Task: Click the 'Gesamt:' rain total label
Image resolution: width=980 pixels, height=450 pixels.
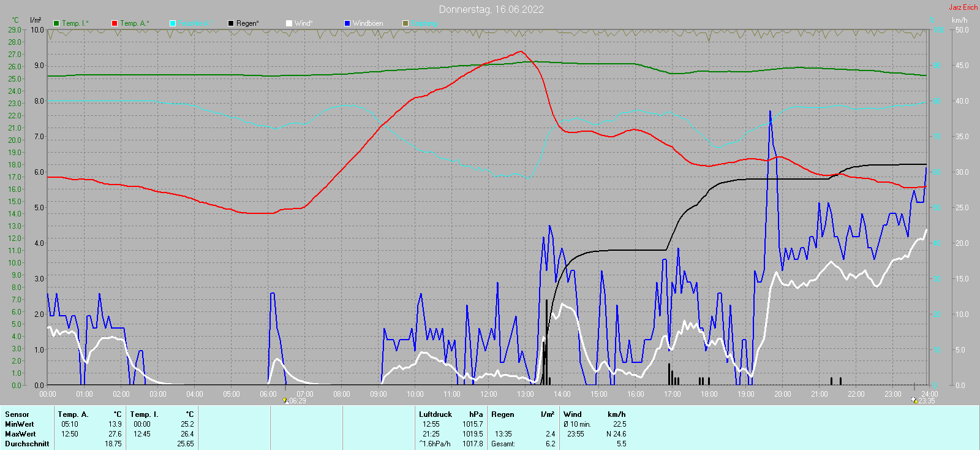Action: (503, 444)
